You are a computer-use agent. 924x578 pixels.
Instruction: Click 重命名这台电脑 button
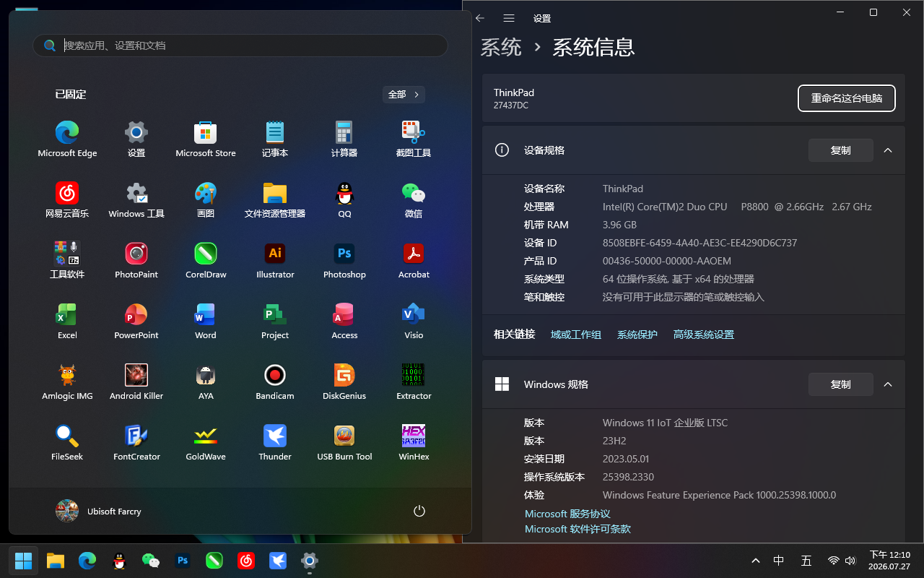point(847,98)
